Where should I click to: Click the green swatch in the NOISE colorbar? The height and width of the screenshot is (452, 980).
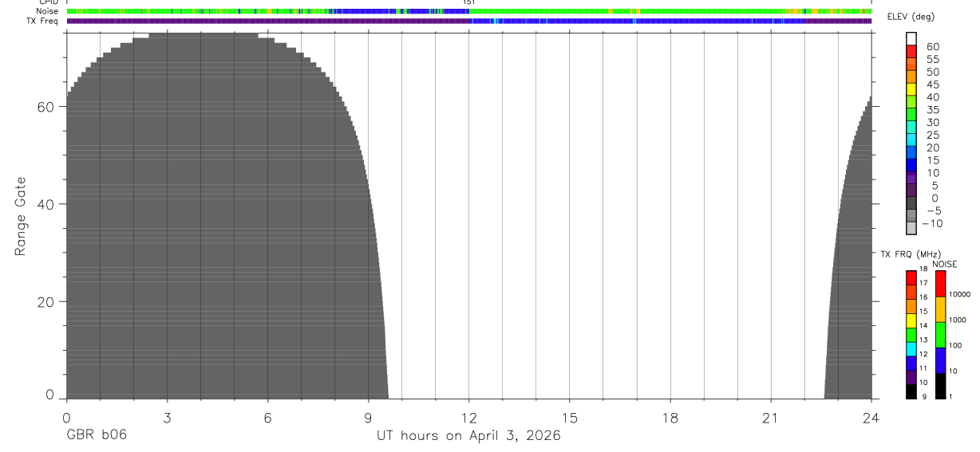click(x=940, y=335)
